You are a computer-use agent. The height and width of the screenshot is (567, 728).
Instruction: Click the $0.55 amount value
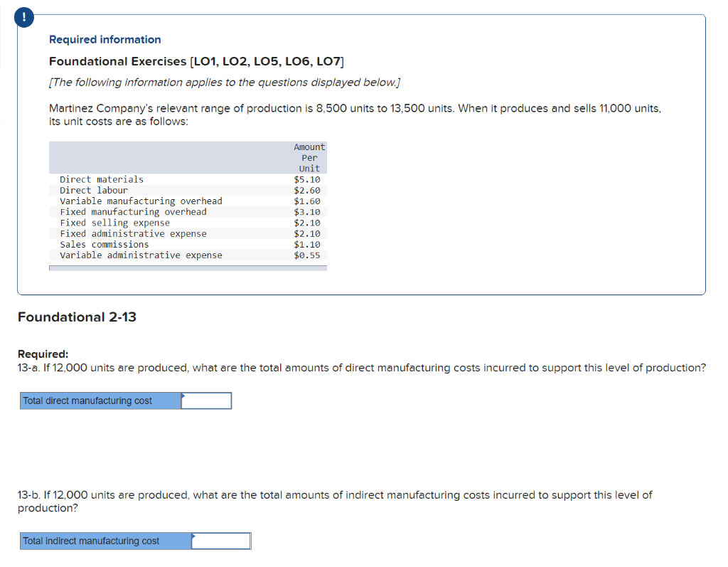(x=307, y=255)
